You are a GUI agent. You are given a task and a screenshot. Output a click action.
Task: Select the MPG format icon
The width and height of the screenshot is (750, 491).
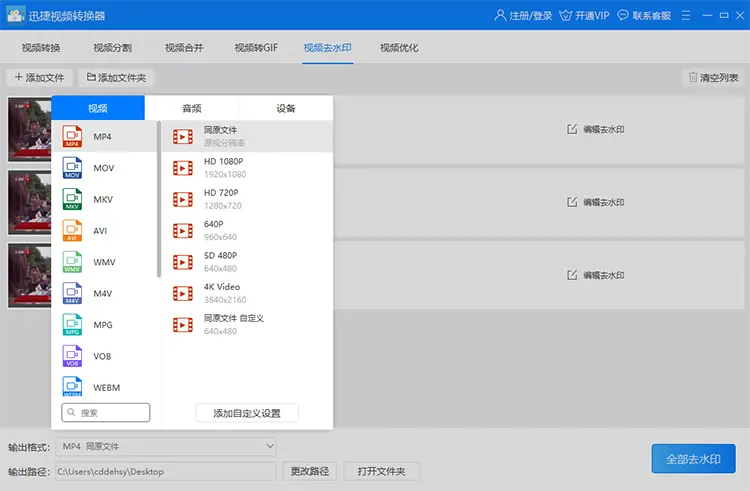point(72,325)
